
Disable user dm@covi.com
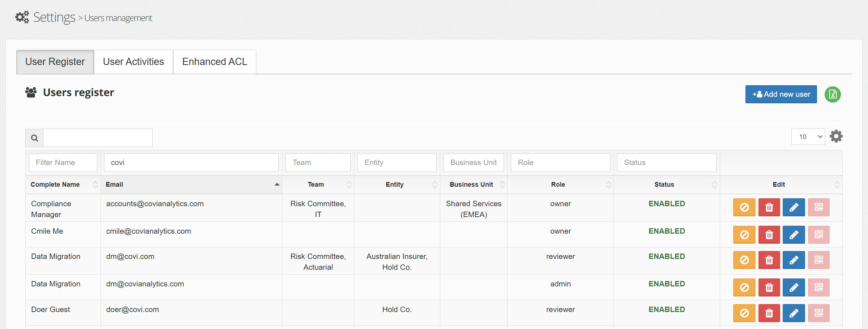[744, 260]
